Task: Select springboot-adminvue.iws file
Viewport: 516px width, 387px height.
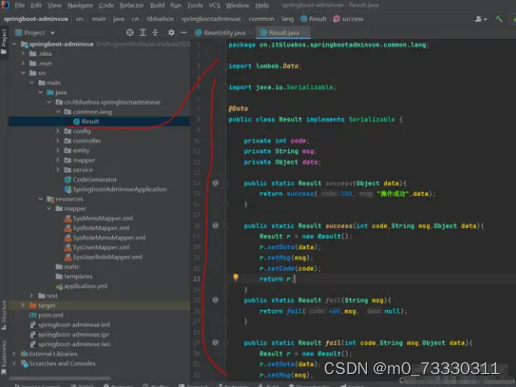Action: (x=70, y=344)
